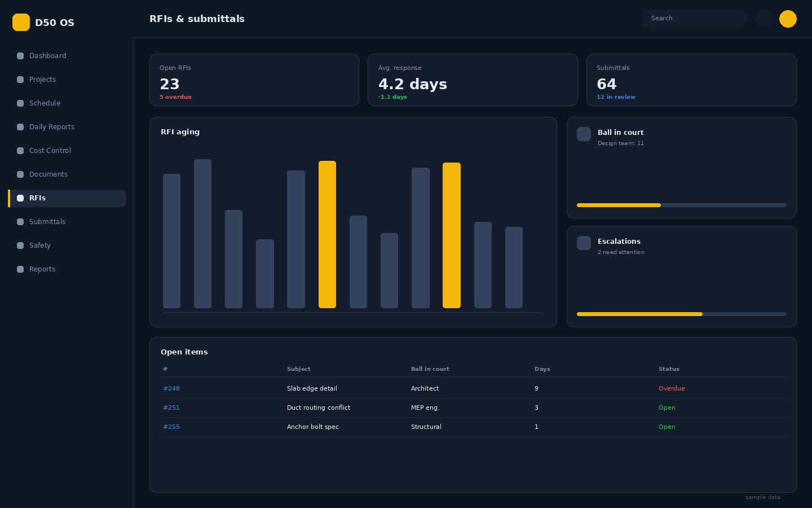Click the Ball in court progress bar
This screenshot has height=508, width=812.
pyautogui.click(x=682, y=205)
